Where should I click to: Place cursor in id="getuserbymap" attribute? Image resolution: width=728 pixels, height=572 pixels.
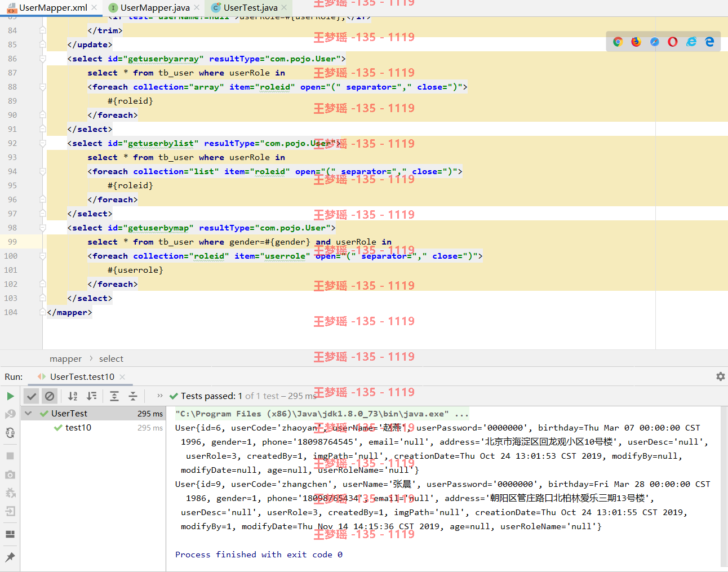(x=151, y=228)
